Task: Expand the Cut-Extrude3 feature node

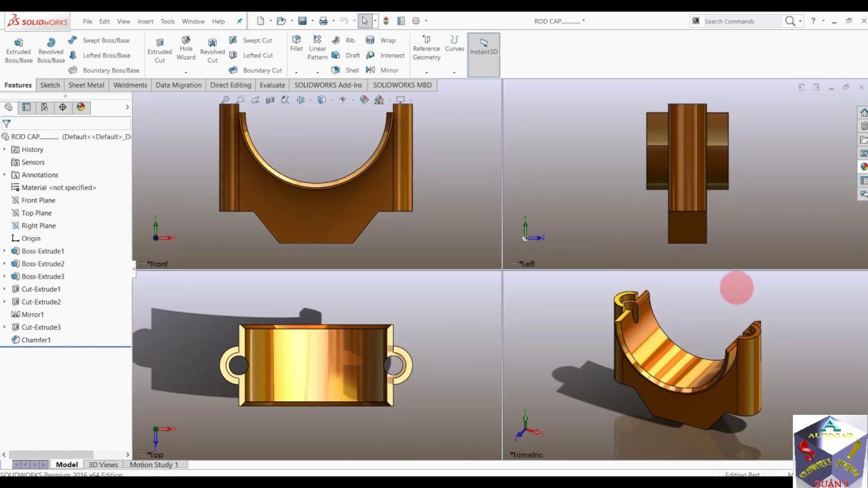Action: pos(5,327)
